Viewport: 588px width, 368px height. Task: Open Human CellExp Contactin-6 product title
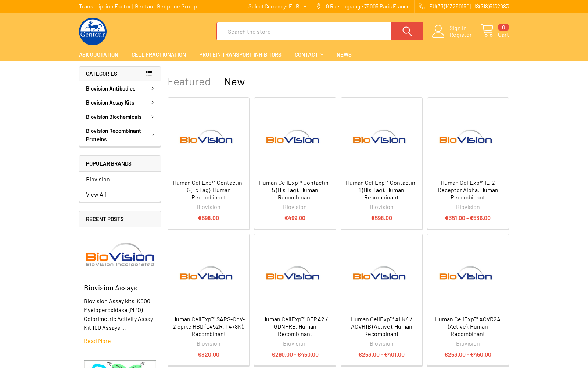coord(208,190)
